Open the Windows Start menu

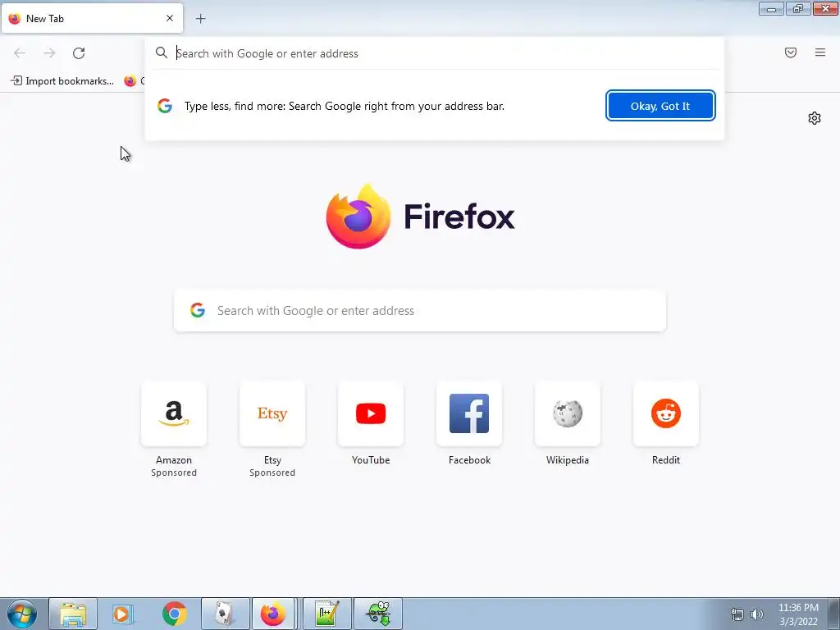point(22,614)
